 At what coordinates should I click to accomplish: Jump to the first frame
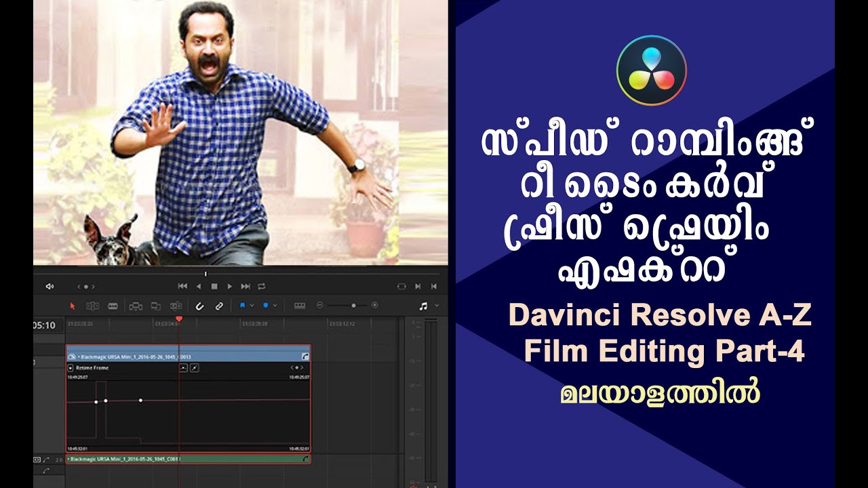[x=182, y=286]
